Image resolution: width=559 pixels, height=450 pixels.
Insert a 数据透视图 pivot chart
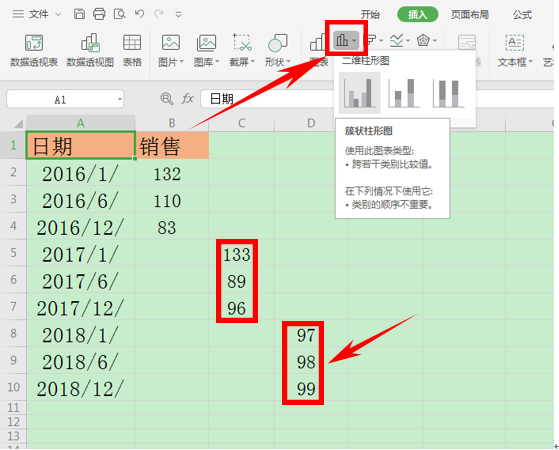click(90, 51)
